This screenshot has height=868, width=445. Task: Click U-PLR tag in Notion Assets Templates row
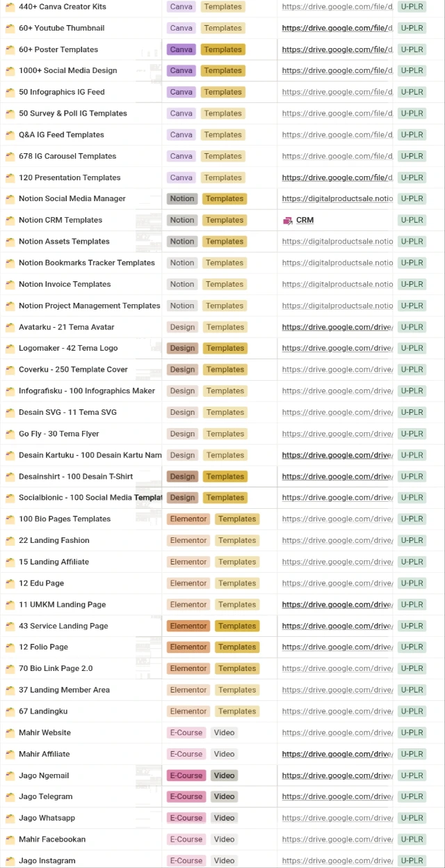[412, 241]
